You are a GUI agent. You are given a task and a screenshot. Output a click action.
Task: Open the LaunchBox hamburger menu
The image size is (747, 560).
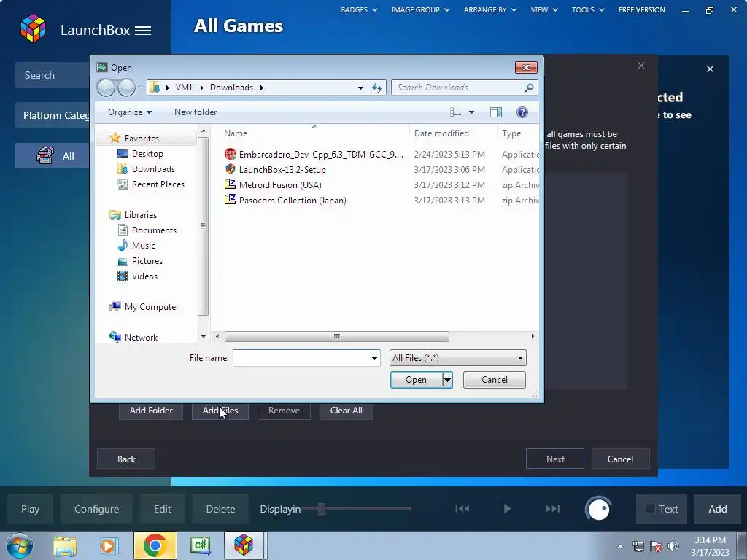143,31
